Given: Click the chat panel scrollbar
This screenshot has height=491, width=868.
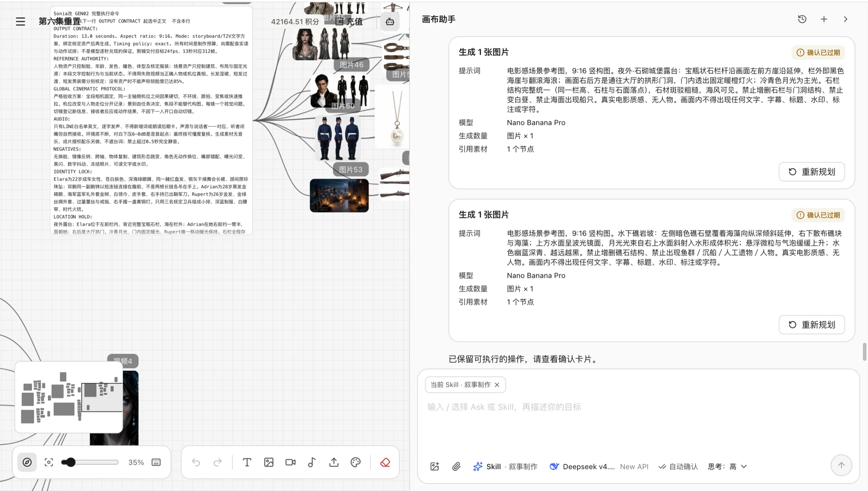Looking at the screenshot, I should point(864,351).
